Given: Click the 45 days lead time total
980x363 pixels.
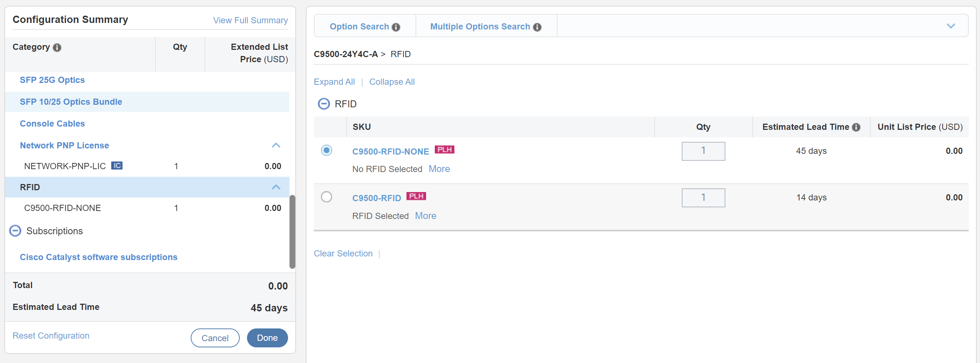Looking at the screenshot, I should (x=268, y=308).
